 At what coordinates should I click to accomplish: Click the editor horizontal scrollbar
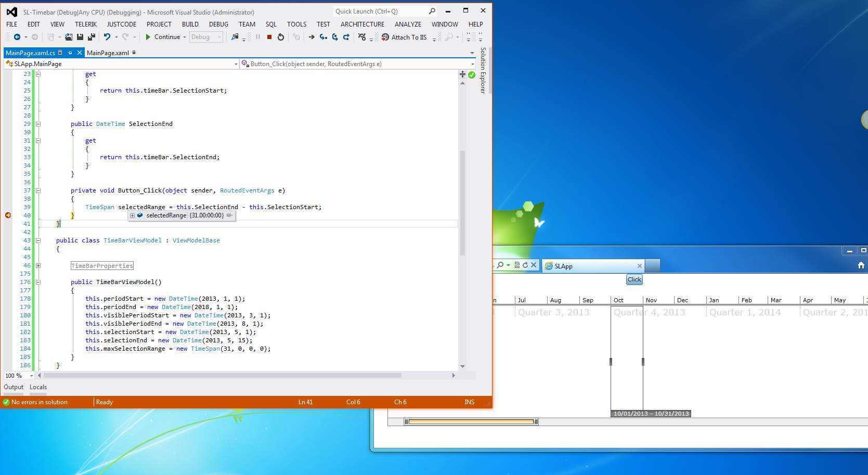(222, 375)
